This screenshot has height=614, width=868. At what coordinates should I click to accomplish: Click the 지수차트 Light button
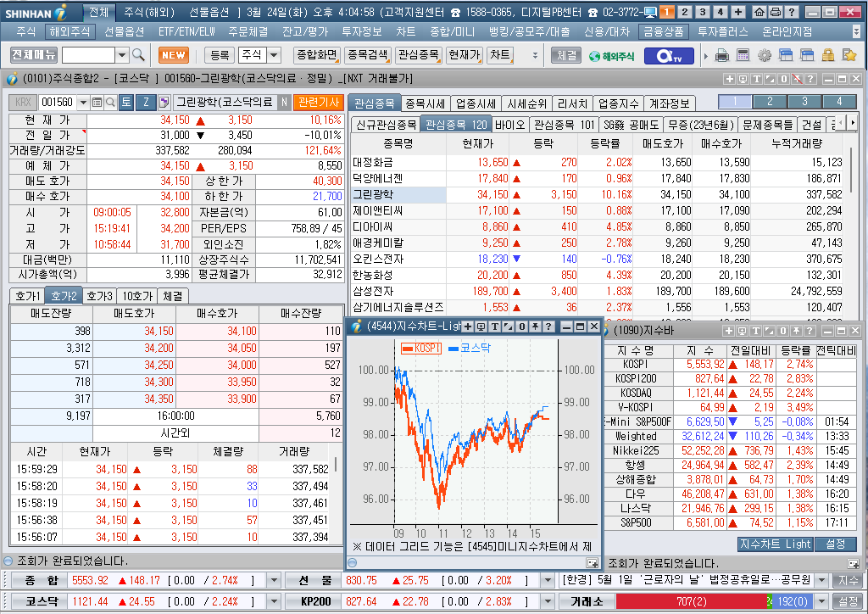click(775, 544)
